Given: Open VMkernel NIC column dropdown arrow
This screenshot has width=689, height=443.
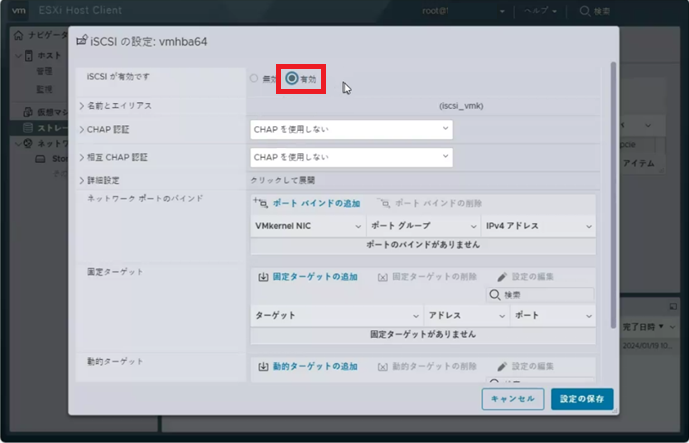Looking at the screenshot, I should click(x=358, y=227).
